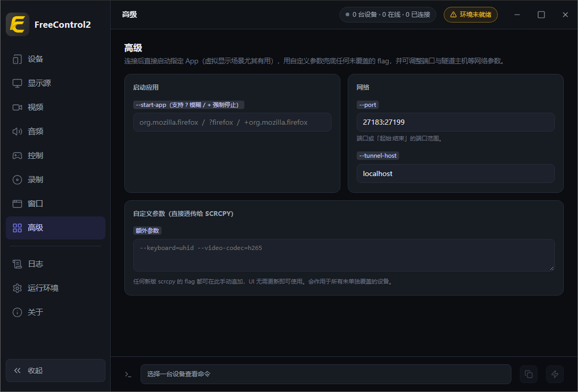Click the --port field showing 27183:27199
578x392 pixels.
(456, 122)
